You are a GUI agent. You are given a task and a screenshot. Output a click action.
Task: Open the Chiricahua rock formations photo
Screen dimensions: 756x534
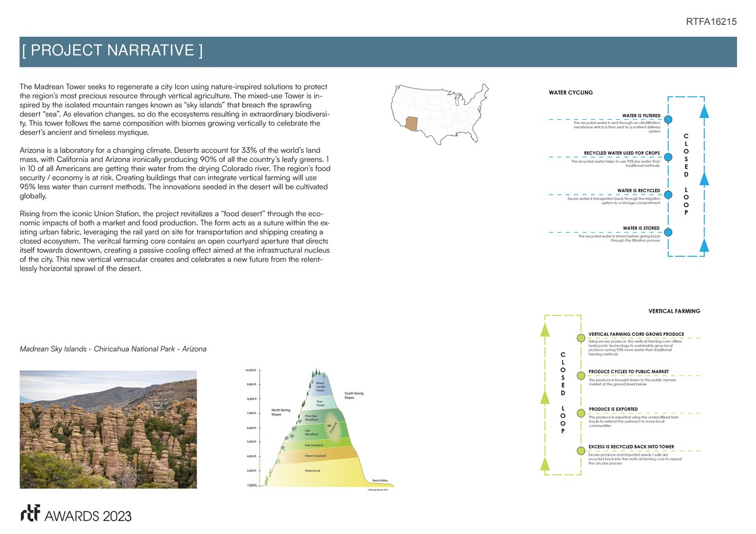(x=108, y=430)
